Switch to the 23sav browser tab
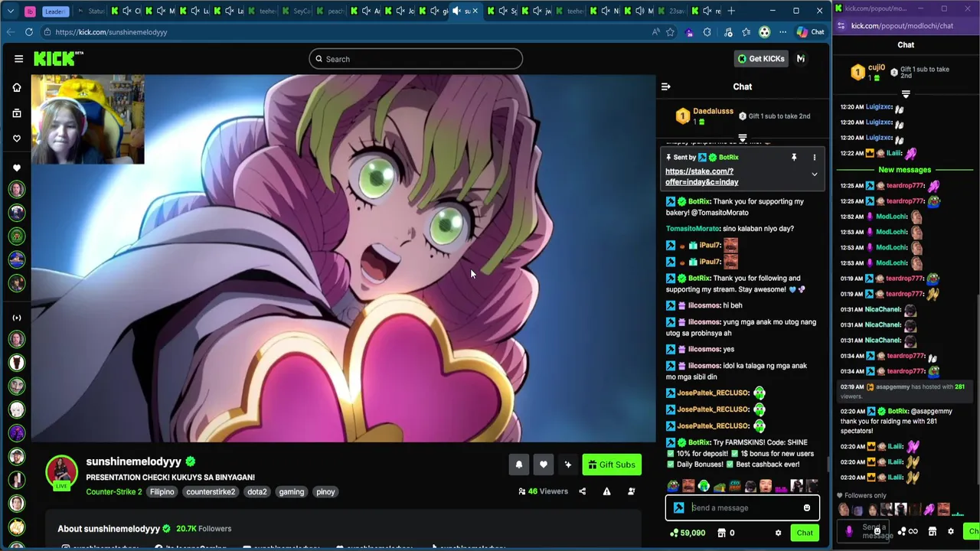This screenshot has height=551, width=980. coord(672,11)
